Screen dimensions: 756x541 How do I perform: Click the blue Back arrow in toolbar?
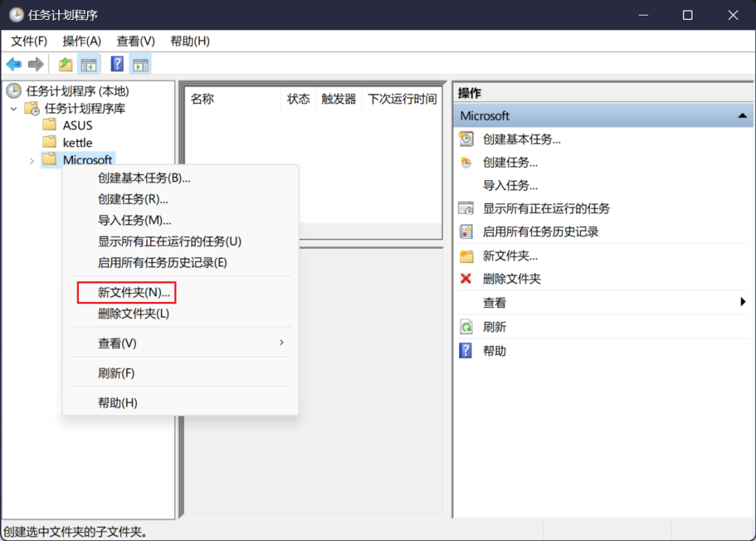coord(13,64)
